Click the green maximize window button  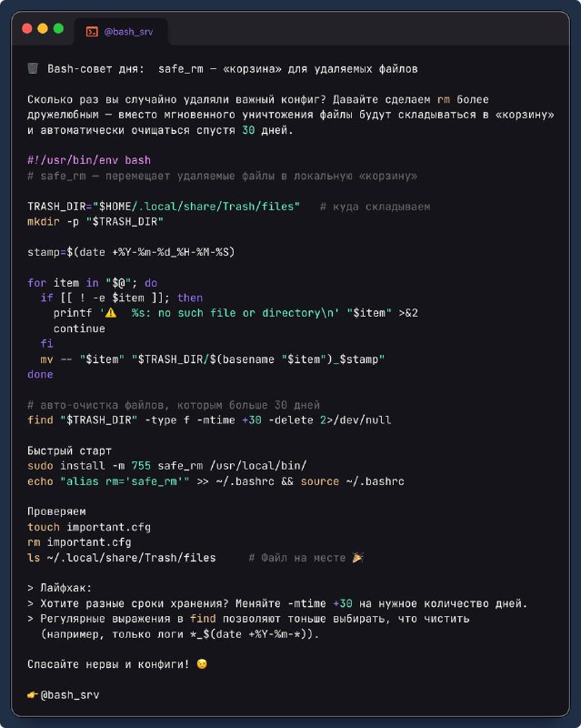tap(58, 29)
